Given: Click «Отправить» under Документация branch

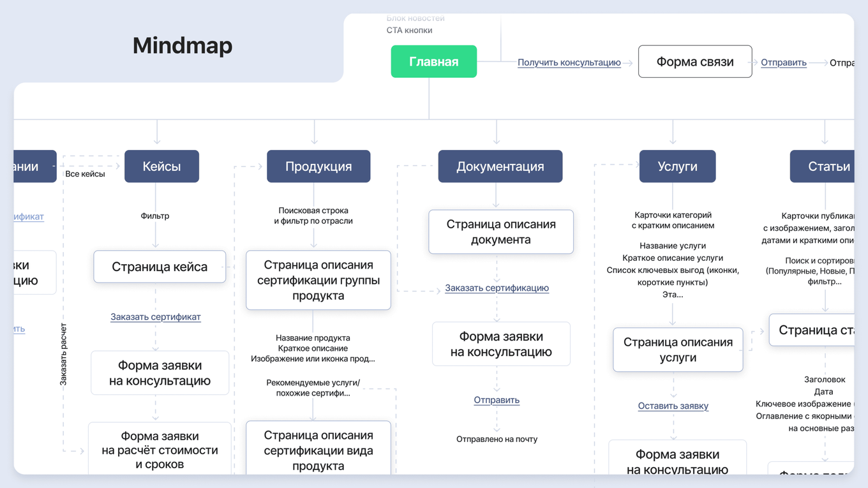Looking at the screenshot, I should (x=497, y=399).
